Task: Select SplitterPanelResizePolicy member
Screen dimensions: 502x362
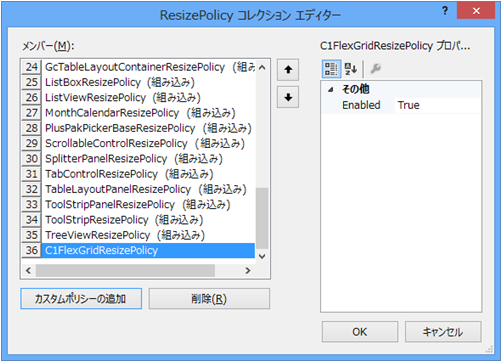Action: 148,159
